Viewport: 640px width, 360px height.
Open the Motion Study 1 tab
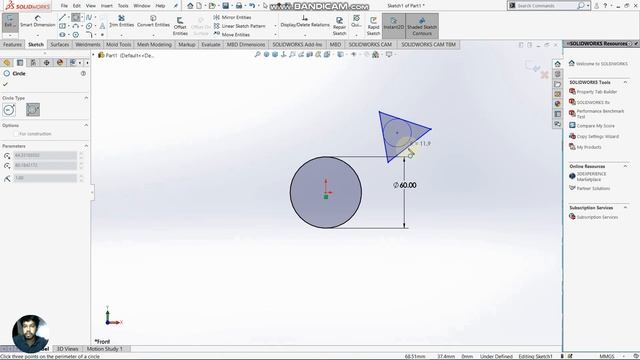point(104,349)
